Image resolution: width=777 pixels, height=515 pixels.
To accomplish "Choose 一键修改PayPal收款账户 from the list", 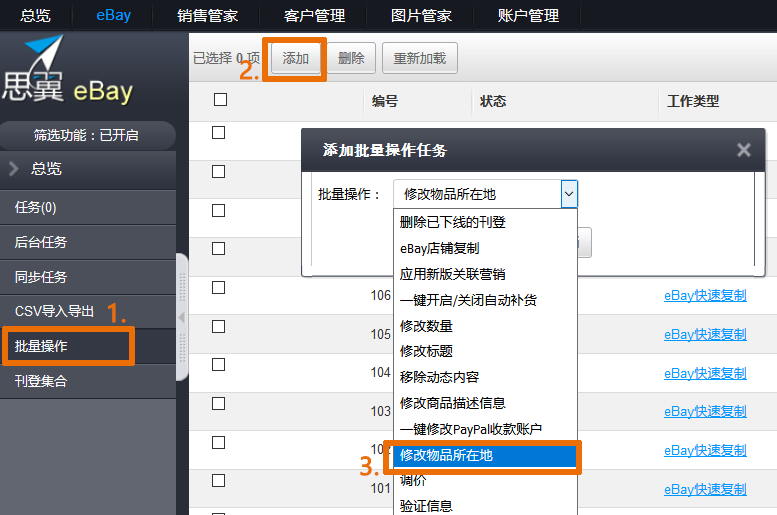I will 485,429.
